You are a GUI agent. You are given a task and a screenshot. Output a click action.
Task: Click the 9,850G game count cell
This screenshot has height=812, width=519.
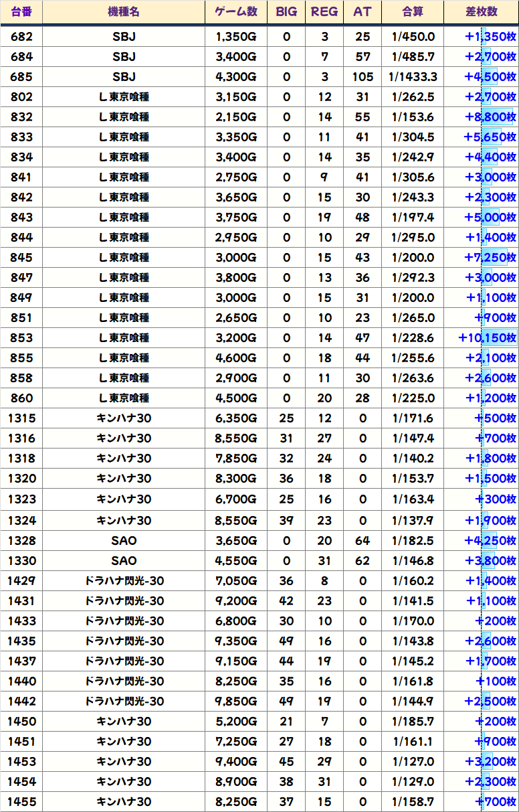pyautogui.click(x=236, y=701)
